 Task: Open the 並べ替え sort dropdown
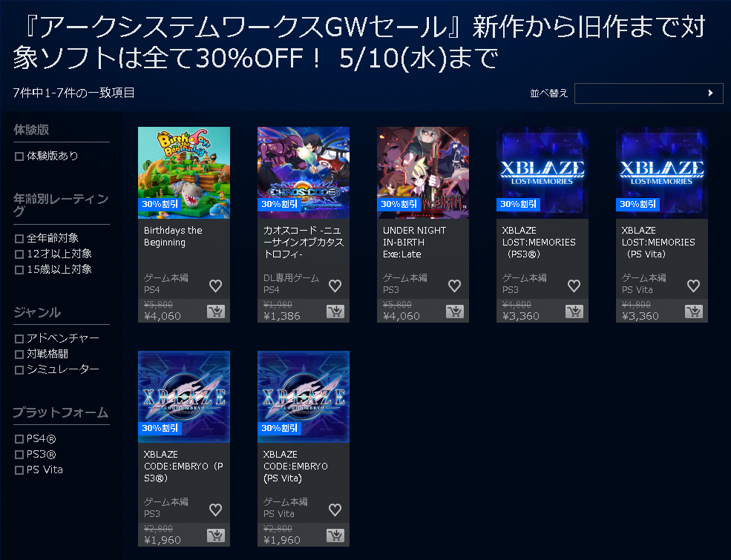(x=649, y=93)
